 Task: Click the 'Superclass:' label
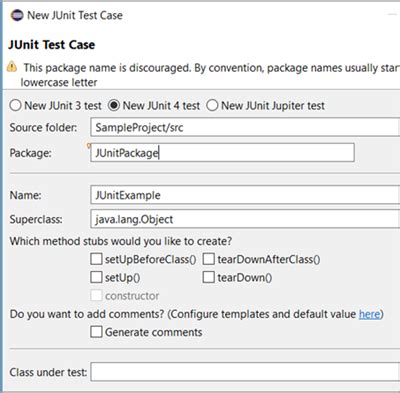coord(36,219)
